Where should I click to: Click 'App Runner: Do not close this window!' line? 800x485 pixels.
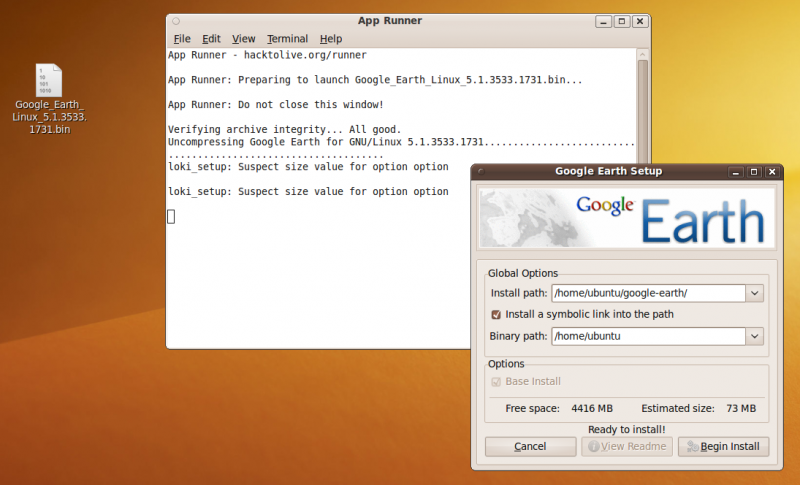pyautogui.click(x=276, y=105)
